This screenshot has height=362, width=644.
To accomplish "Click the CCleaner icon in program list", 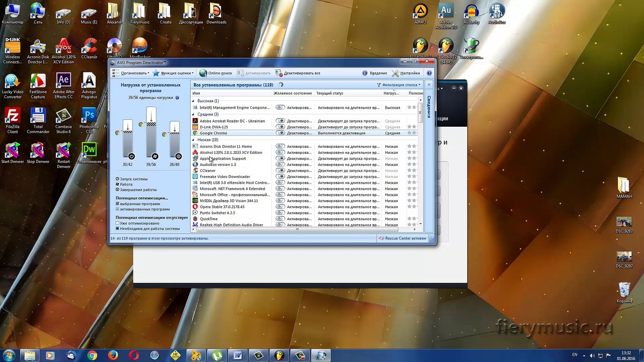I will click(x=195, y=170).
